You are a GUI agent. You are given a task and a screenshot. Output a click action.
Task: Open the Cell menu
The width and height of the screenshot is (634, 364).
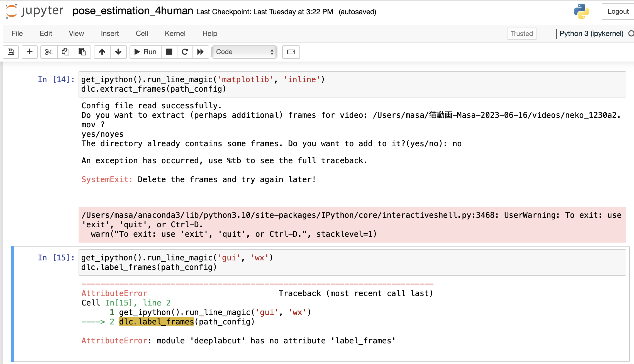click(x=142, y=33)
